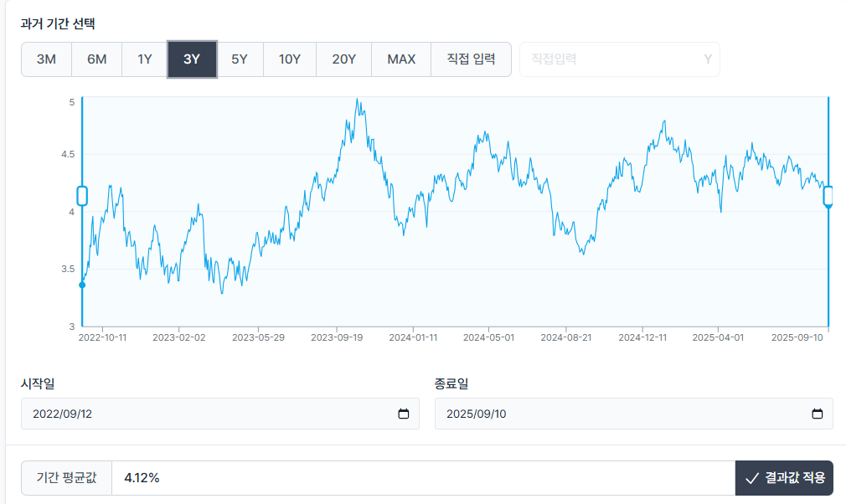Select the MAX period button
The width and height of the screenshot is (846, 504).
(x=401, y=59)
